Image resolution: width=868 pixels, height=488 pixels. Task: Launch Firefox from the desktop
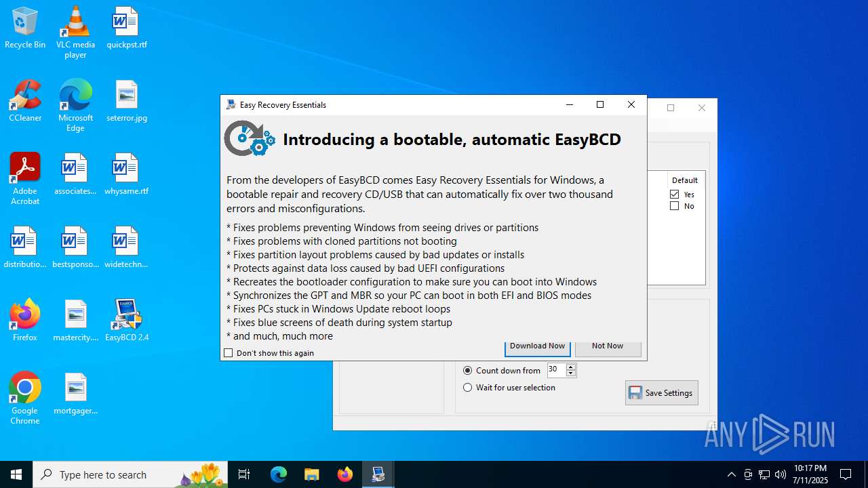(x=25, y=321)
